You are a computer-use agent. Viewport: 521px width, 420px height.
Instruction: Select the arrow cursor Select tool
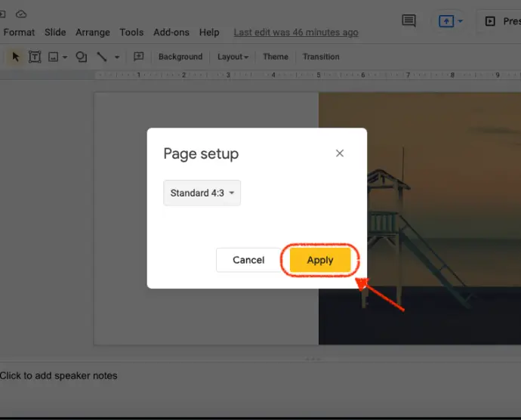coord(15,57)
